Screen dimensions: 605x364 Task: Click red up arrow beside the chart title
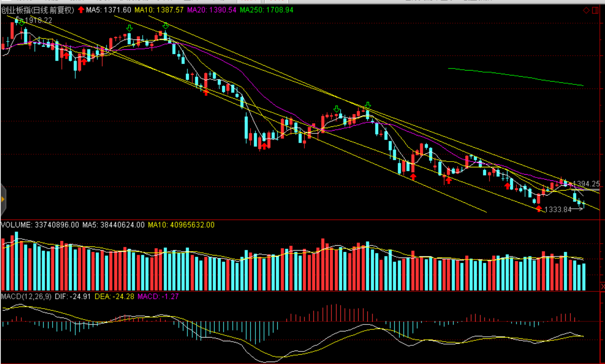tap(81, 10)
